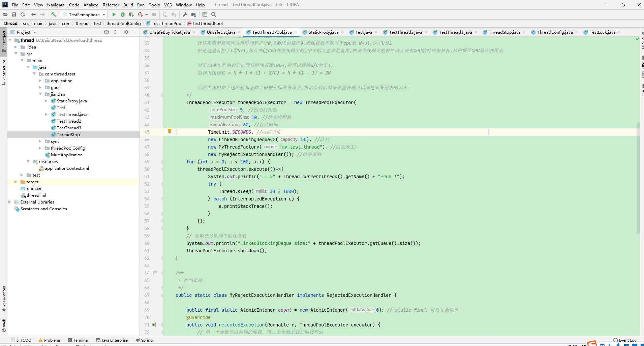Screen dimensions: 644x346
Task: Open the VCS menu
Action: 168,5
